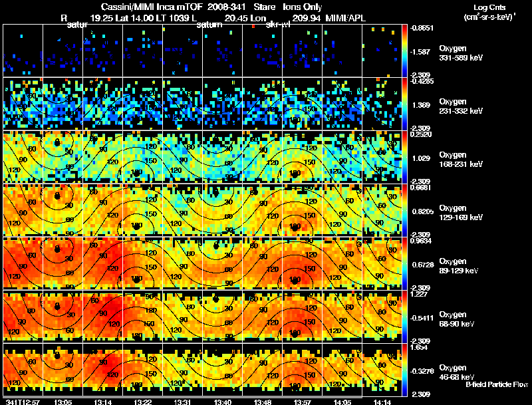Click the 'Oxygen 46-68 keV' label
The width and height of the screenshot is (532, 405).
click(456, 372)
